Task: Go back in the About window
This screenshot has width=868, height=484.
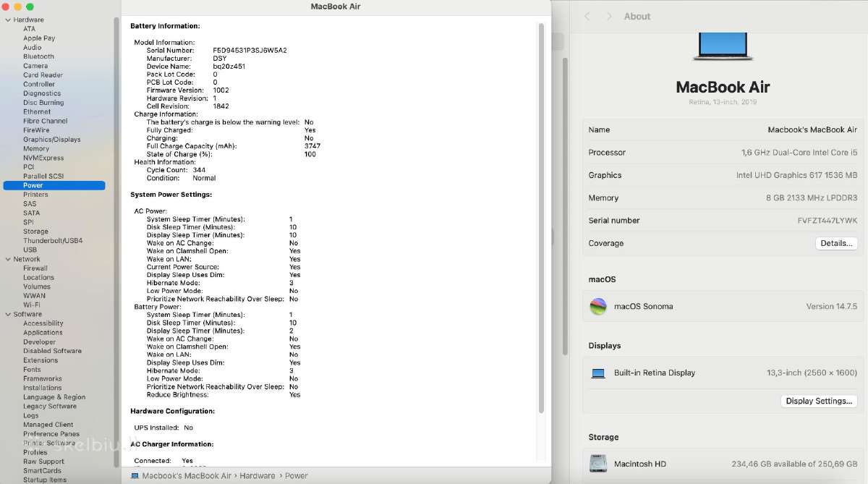Action: click(x=587, y=16)
